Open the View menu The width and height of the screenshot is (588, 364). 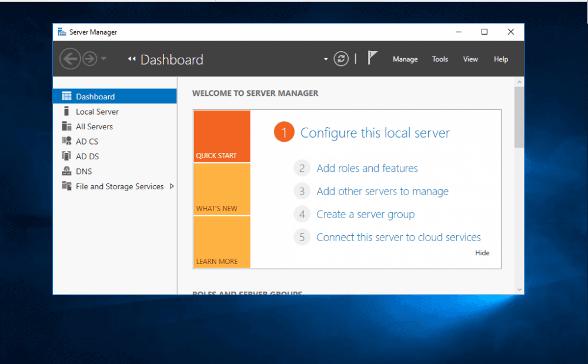470,59
